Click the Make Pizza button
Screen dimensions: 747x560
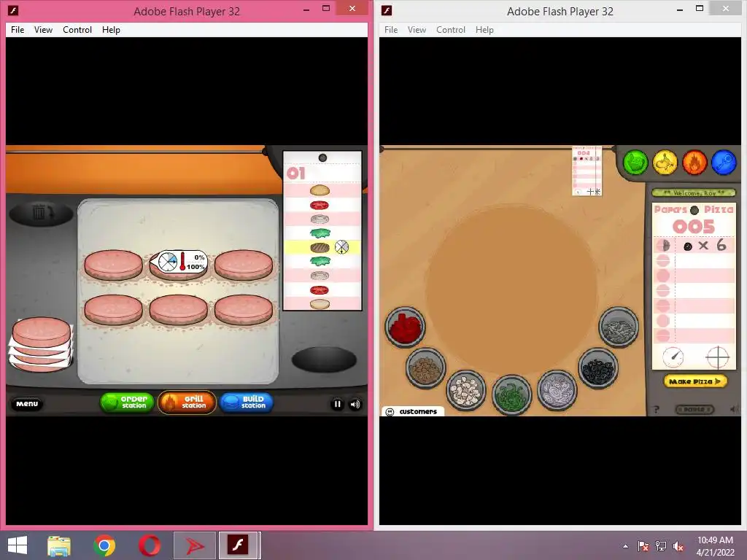695,381
